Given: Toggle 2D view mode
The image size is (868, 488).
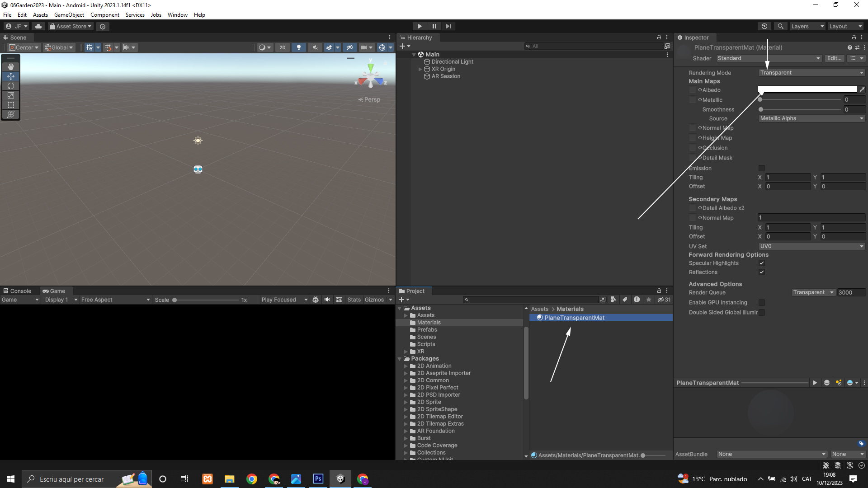Looking at the screenshot, I should tap(283, 47).
